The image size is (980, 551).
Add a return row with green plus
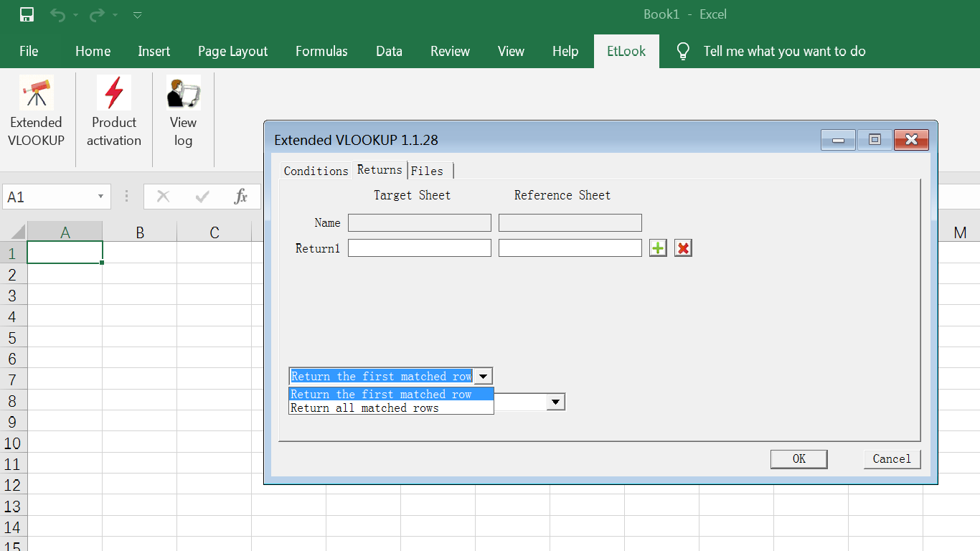pyautogui.click(x=658, y=248)
